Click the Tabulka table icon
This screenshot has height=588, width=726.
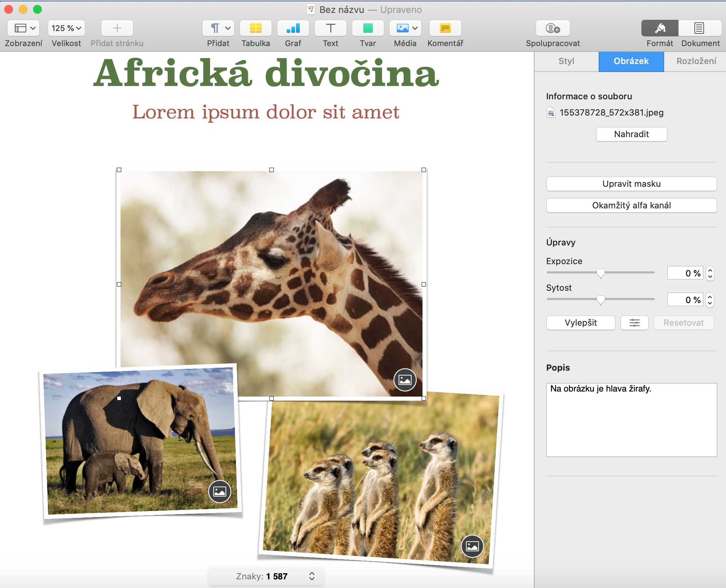[255, 28]
